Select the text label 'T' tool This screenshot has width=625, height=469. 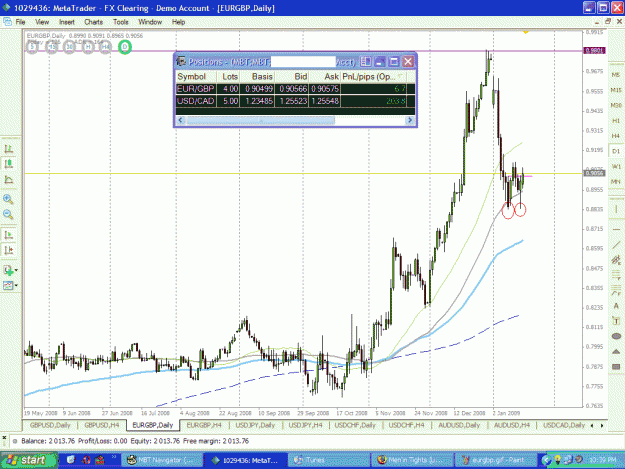(616, 321)
